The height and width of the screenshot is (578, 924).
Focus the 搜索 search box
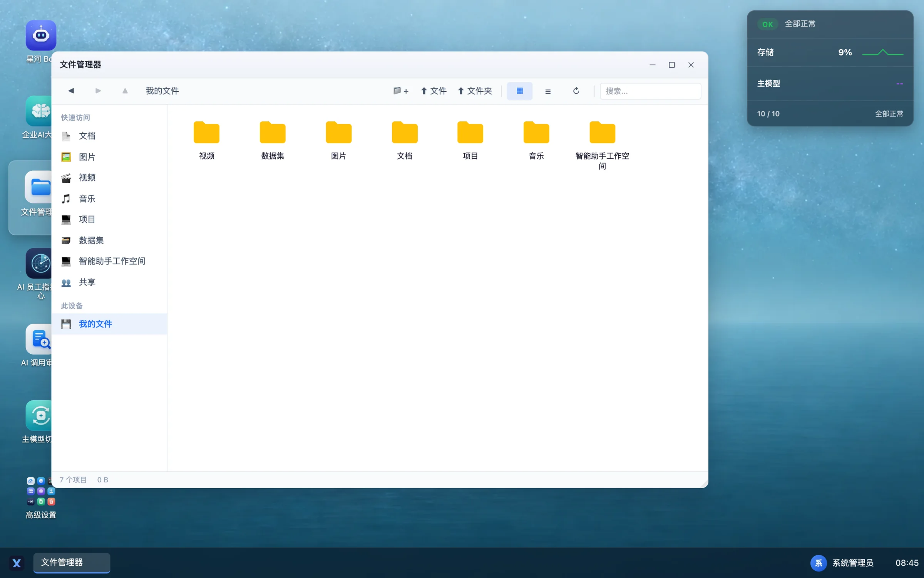pyautogui.click(x=650, y=91)
